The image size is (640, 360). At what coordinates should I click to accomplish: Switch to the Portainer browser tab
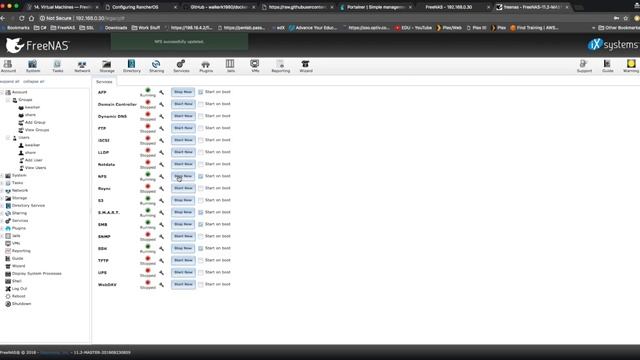pos(376,7)
